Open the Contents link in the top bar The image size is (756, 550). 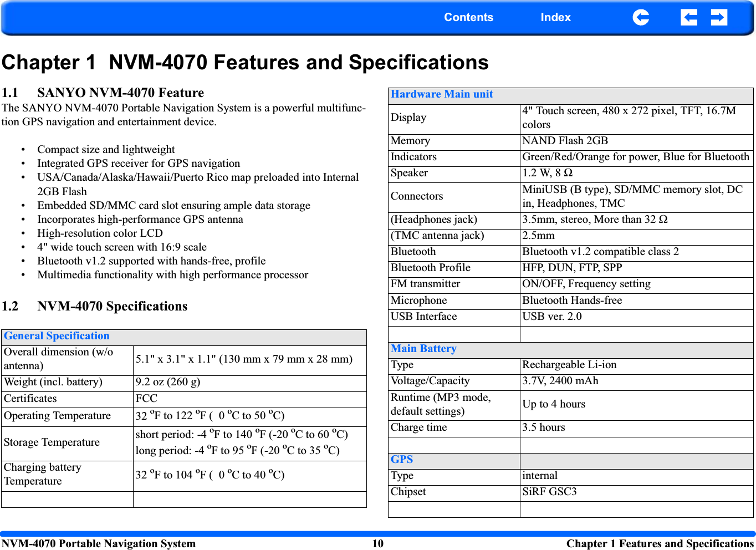pyautogui.click(x=468, y=17)
